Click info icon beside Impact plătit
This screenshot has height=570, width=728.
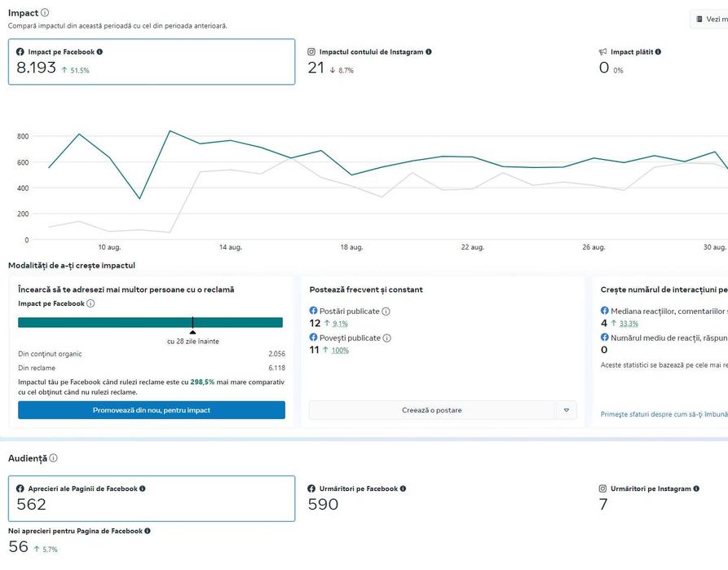point(658,51)
